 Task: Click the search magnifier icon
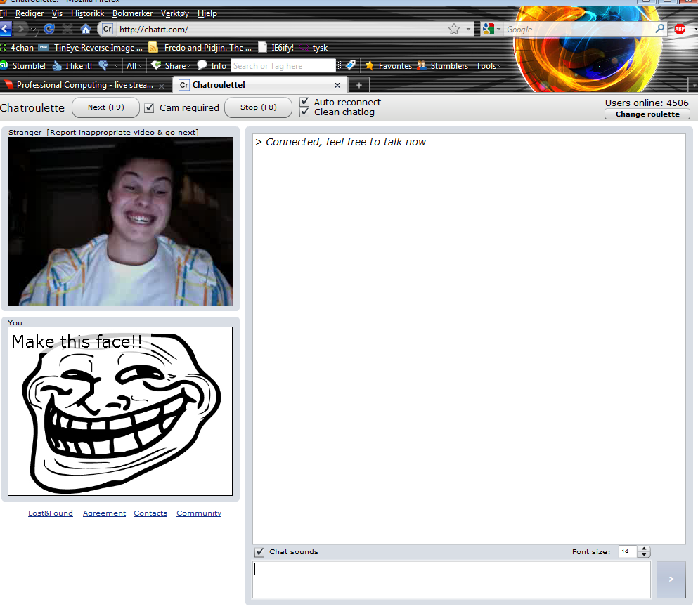(x=660, y=29)
